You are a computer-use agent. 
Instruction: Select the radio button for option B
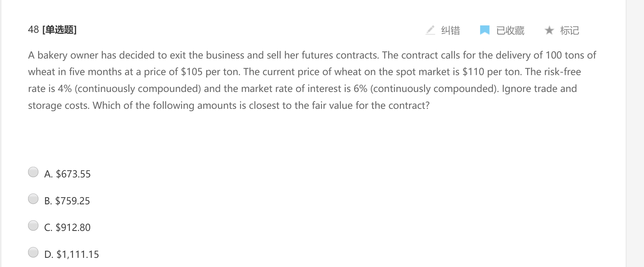(x=33, y=199)
